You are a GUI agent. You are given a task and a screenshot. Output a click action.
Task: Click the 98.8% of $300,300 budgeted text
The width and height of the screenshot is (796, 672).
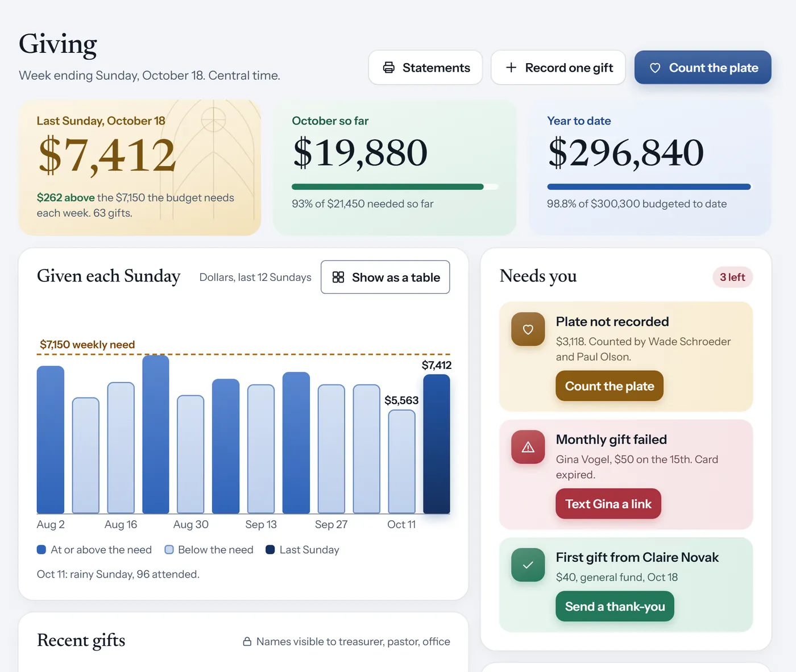[x=637, y=204]
